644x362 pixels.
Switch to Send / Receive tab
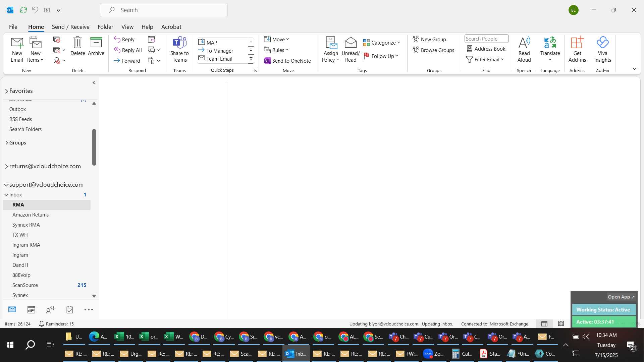(x=70, y=27)
